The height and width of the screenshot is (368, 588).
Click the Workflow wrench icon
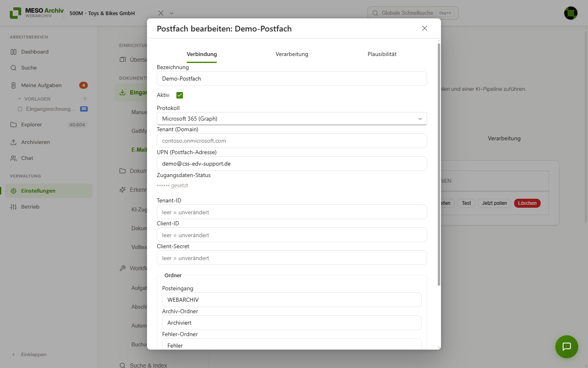click(x=122, y=268)
